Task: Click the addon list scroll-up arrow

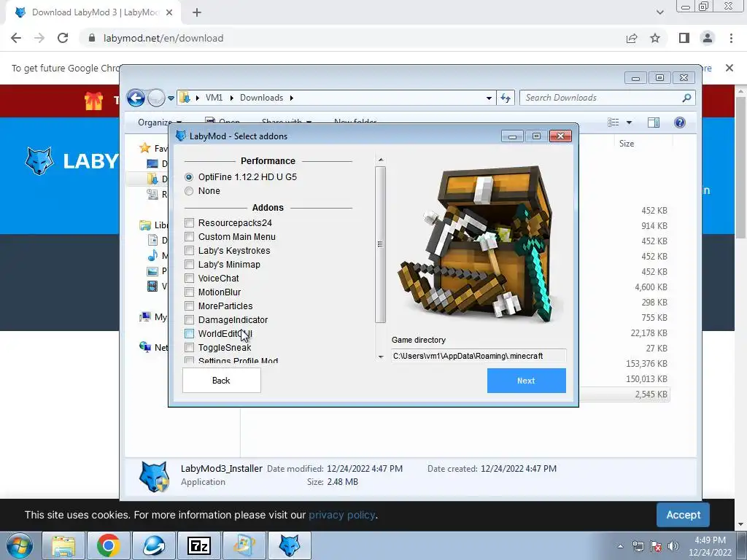Action: (x=381, y=160)
